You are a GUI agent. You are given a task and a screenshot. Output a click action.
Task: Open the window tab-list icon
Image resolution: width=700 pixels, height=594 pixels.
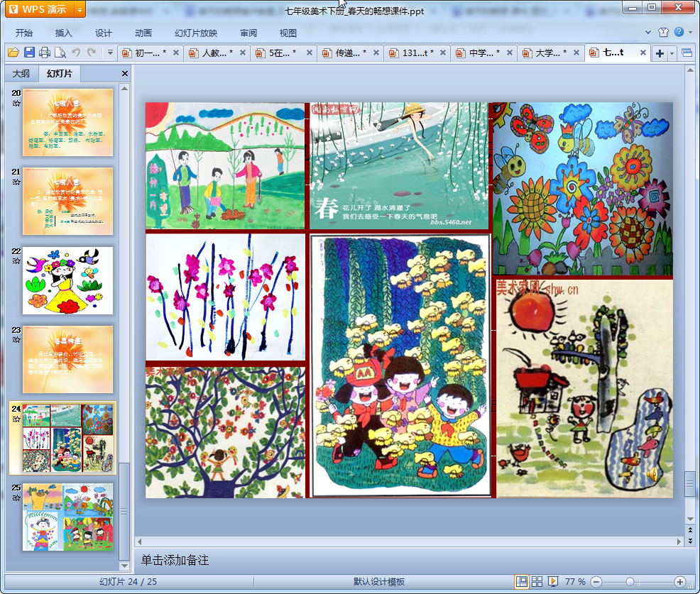tap(687, 53)
